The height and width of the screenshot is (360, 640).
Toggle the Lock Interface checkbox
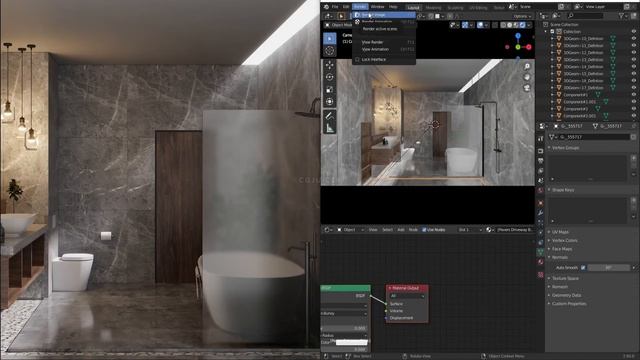pos(358,60)
